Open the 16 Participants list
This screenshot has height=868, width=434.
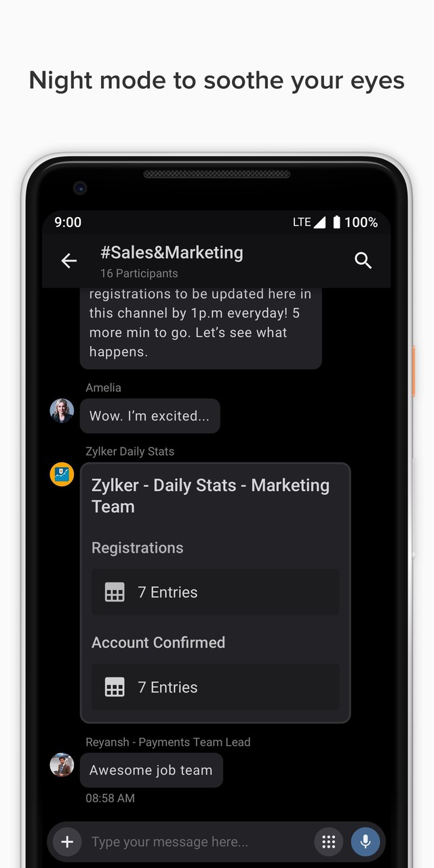pos(139,273)
